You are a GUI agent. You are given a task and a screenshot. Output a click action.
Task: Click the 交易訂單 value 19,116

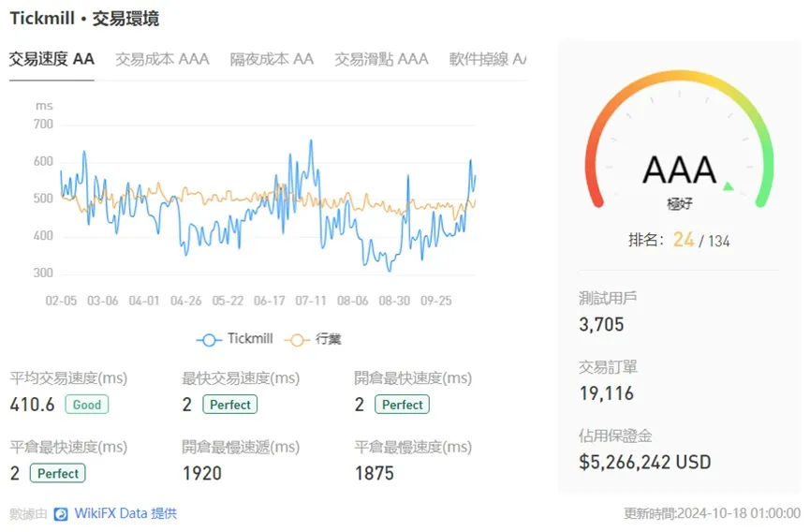pyautogui.click(x=607, y=393)
